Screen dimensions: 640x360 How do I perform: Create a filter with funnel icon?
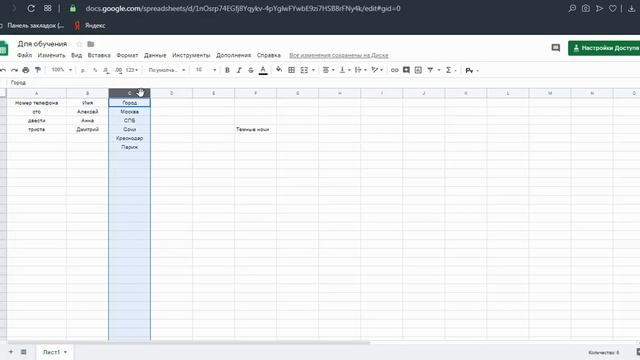point(430,70)
